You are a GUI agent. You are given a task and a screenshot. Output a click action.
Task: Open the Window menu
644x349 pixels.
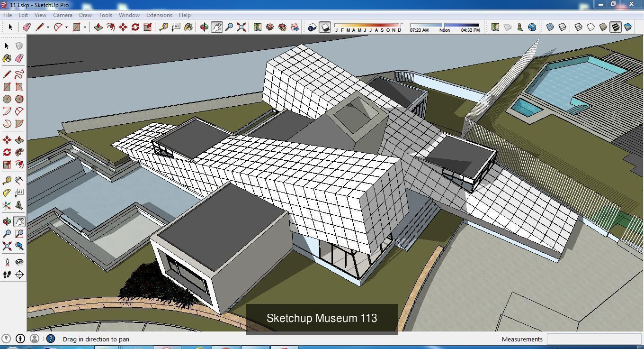click(x=129, y=15)
